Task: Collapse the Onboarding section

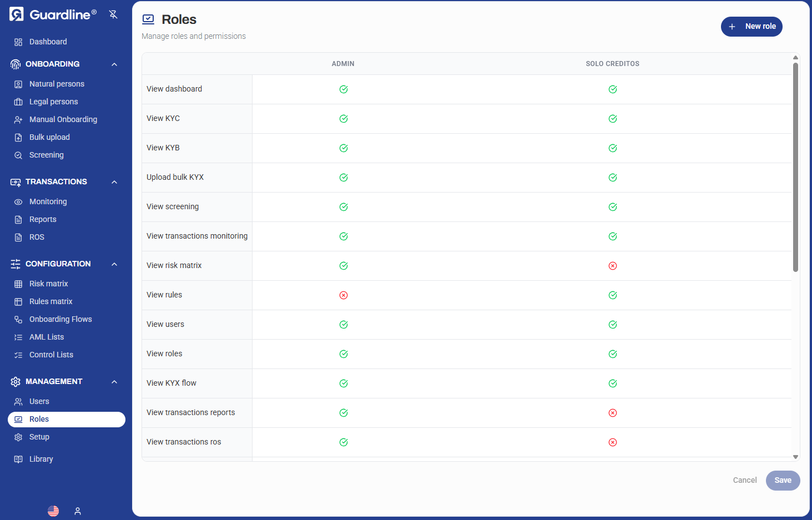Action: [114, 64]
